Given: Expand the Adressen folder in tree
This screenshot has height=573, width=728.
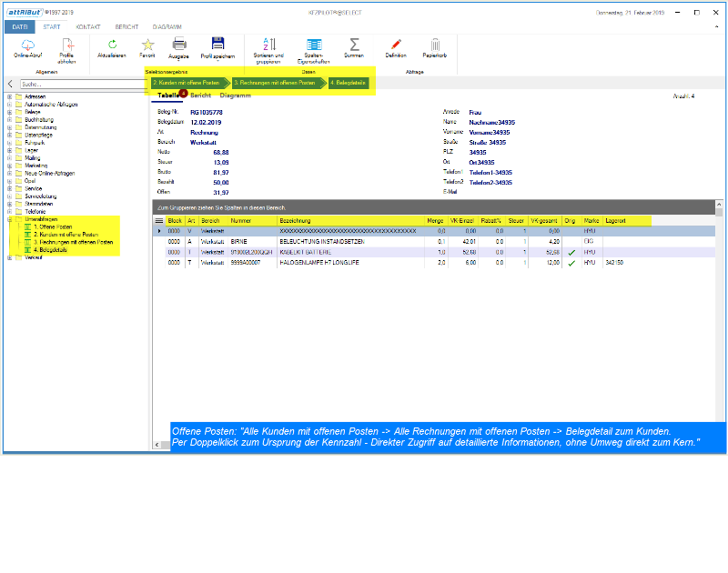Looking at the screenshot, I should pos(9,96).
